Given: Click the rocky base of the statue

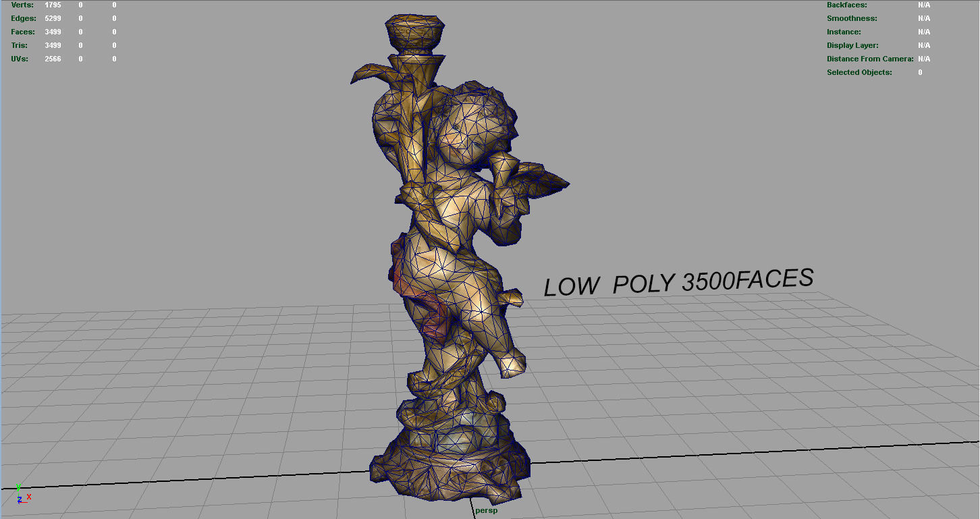Looking at the screenshot, I should [449, 452].
